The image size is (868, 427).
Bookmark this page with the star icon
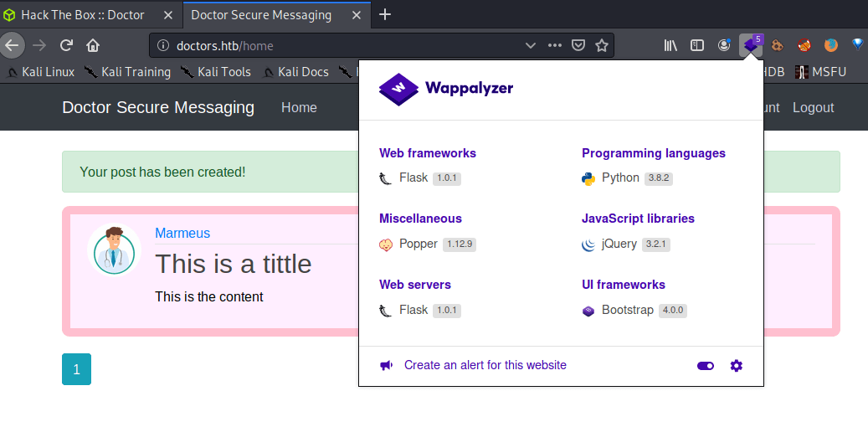602,45
